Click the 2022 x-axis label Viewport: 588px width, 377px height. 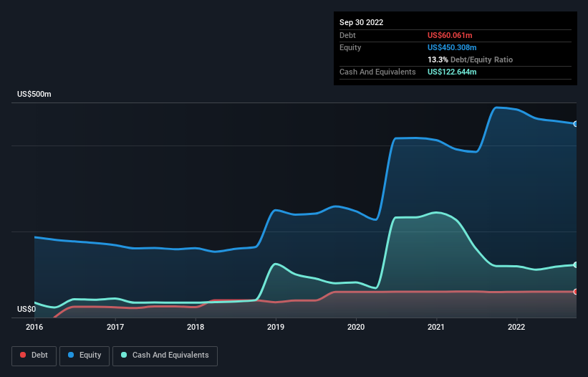516,327
